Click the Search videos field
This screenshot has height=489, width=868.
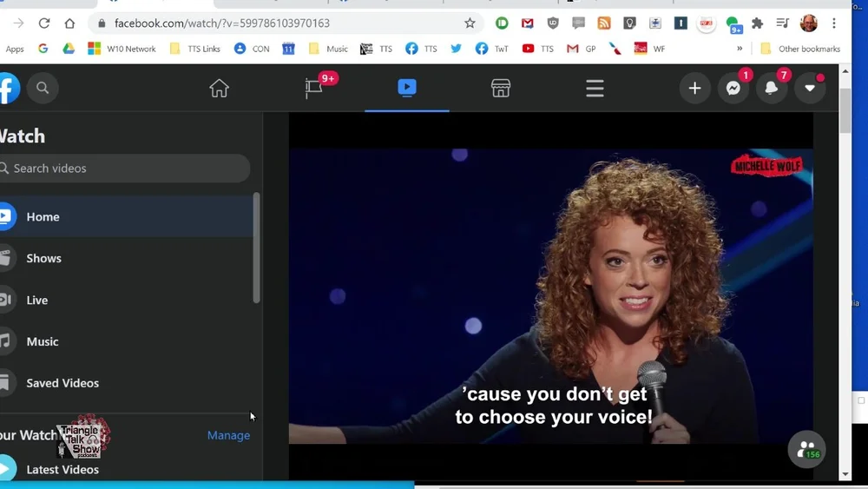[x=124, y=169]
